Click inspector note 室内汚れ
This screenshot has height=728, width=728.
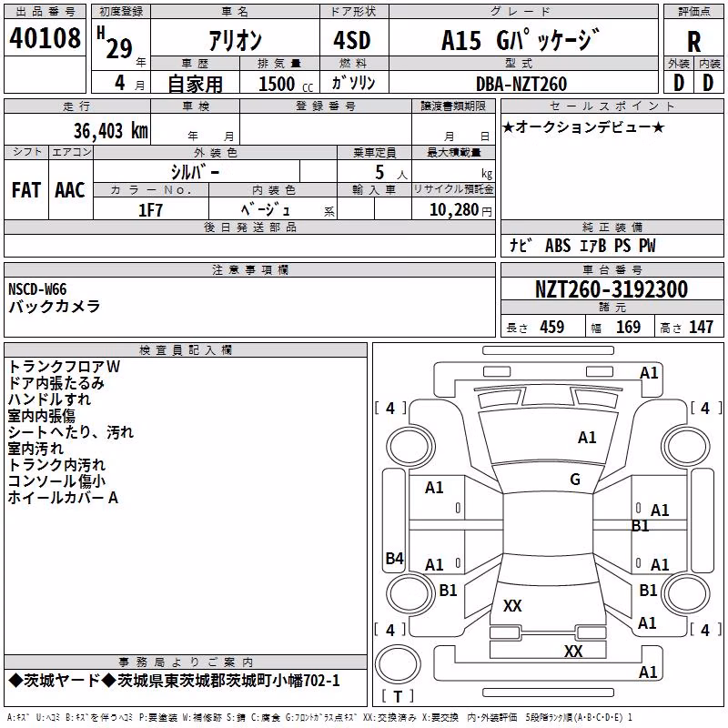coord(35,449)
